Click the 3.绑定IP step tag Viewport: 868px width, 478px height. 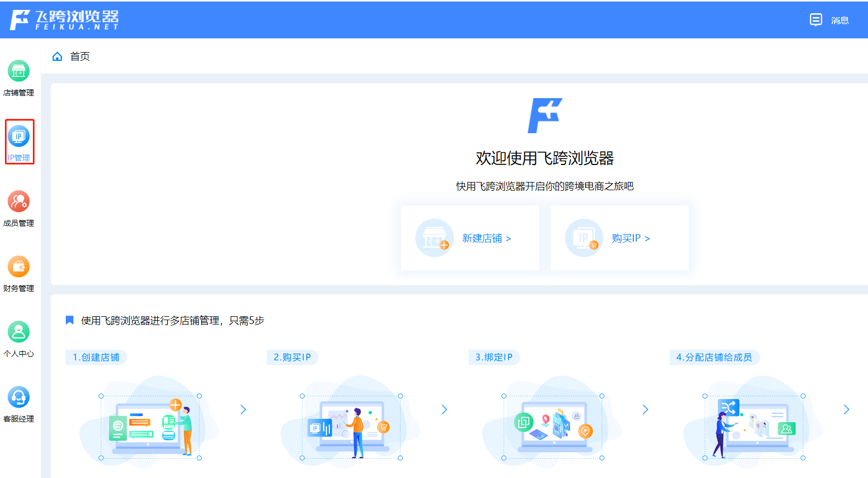point(494,357)
